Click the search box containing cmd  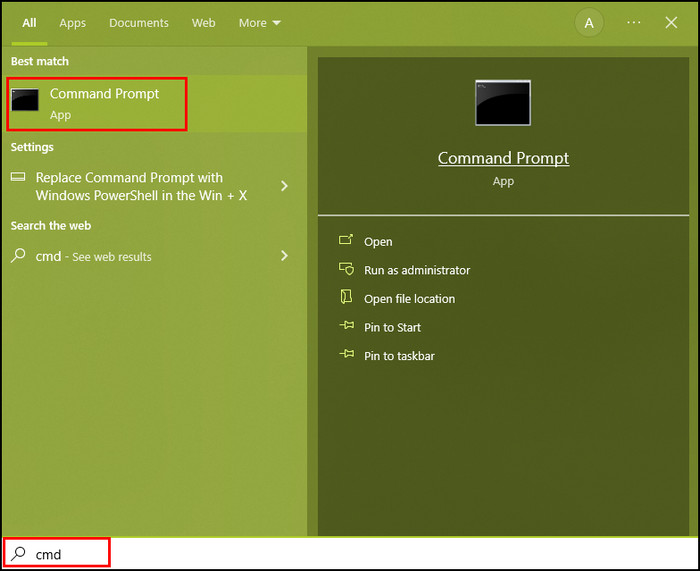[x=350, y=554]
